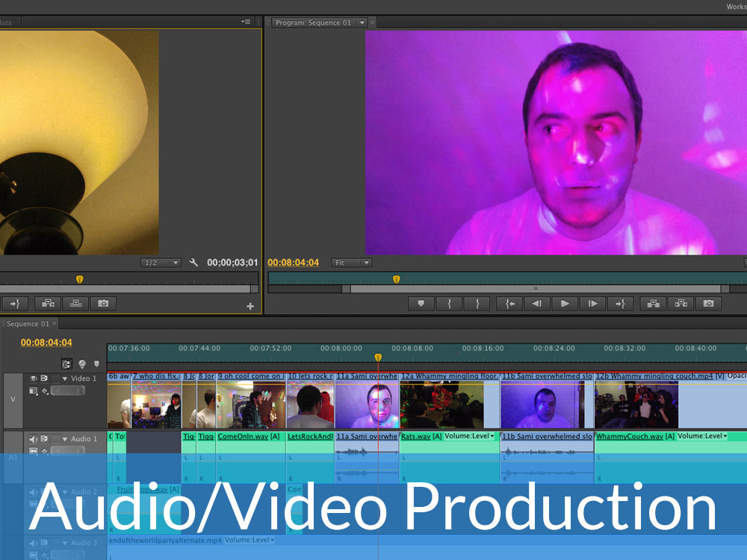
Task: Open Source monitor button editor plus icon
Action: [x=250, y=306]
